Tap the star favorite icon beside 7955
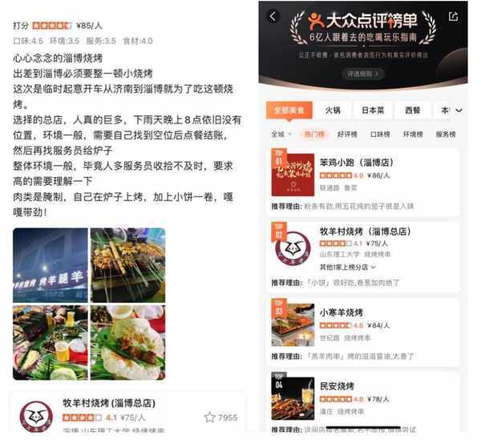This screenshot has width=481, height=448. tap(210, 417)
